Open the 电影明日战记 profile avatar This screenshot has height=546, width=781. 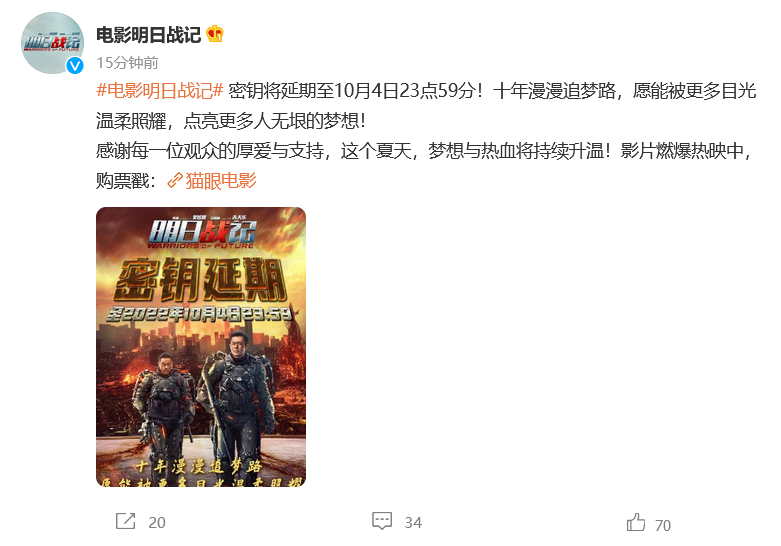click(x=52, y=43)
